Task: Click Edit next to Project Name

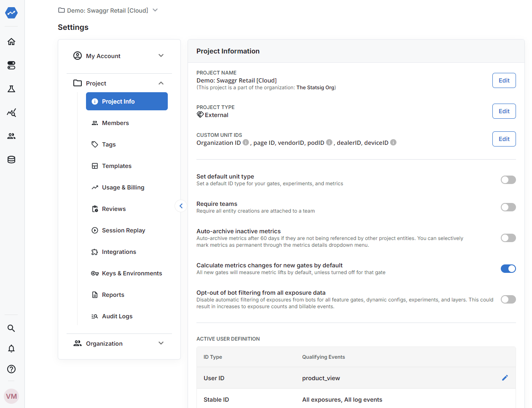Action: click(504, 80)
